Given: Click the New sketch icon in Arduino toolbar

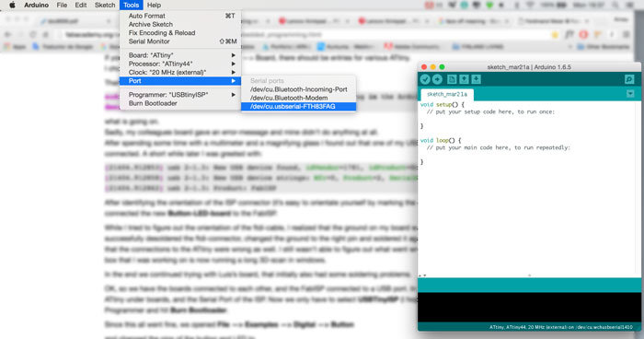Looking at the screenshot, I should point(452,79).
